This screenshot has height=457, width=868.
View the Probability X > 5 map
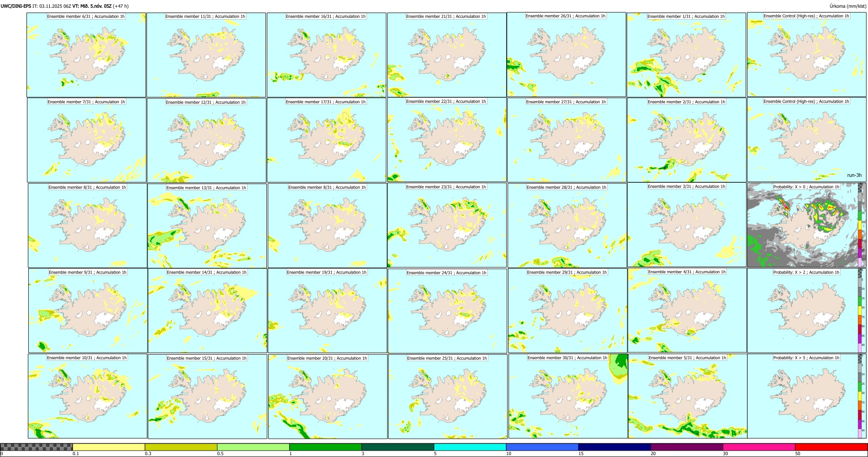pyautogui.click(x=806, y=396)
